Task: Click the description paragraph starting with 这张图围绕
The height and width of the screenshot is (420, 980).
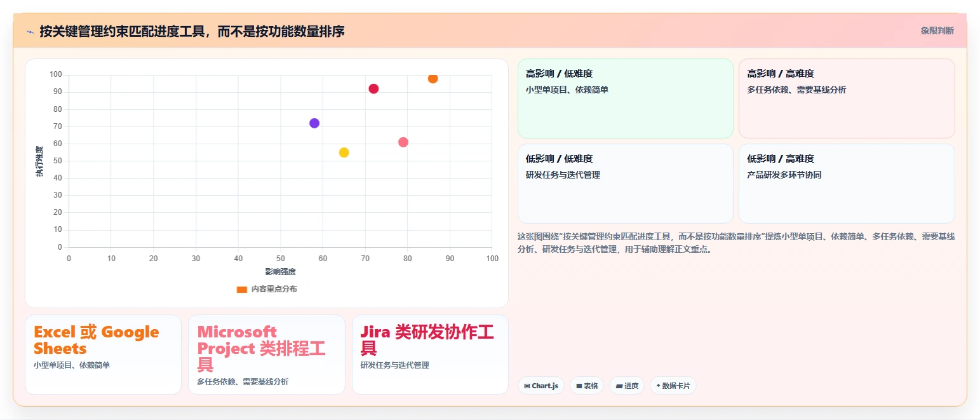Action: (736, 243)
